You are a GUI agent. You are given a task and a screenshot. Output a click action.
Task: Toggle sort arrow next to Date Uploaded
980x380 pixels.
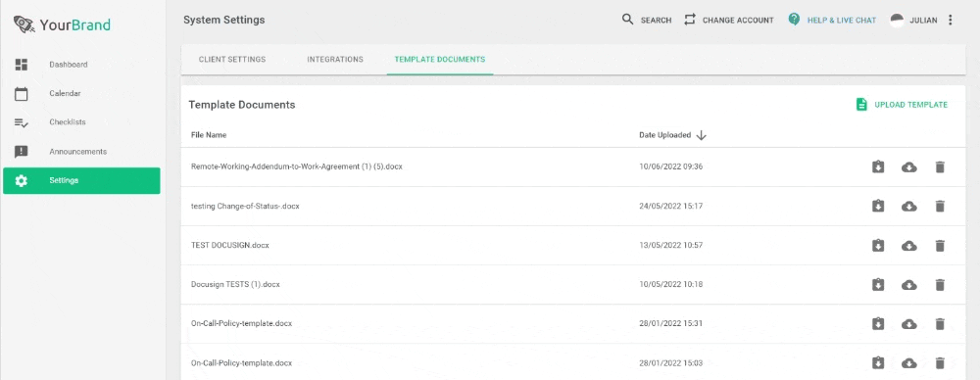click(x=702, y=135)
